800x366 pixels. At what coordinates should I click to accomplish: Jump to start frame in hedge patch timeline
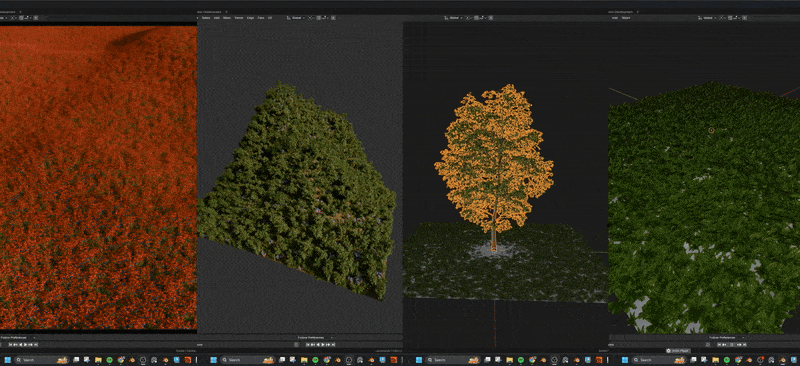click(x=308, y=345)
